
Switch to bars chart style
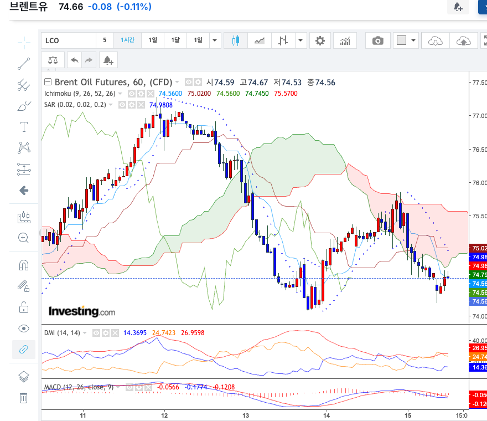[x=283, y=41]
